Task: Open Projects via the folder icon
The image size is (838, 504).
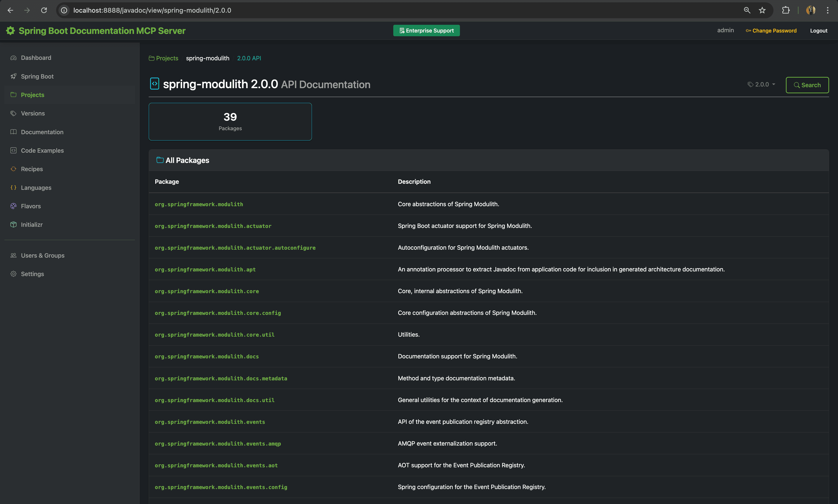Action: click(13, 95)
